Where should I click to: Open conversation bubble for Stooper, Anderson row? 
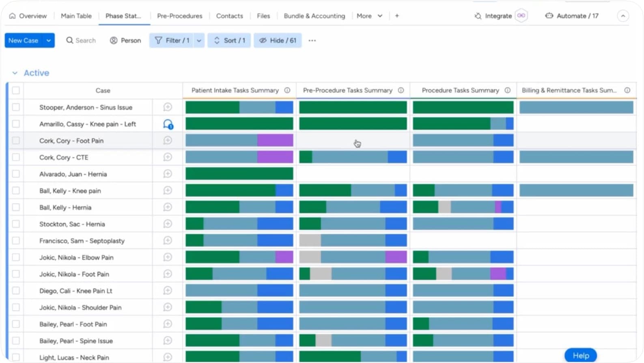point(168,107)
